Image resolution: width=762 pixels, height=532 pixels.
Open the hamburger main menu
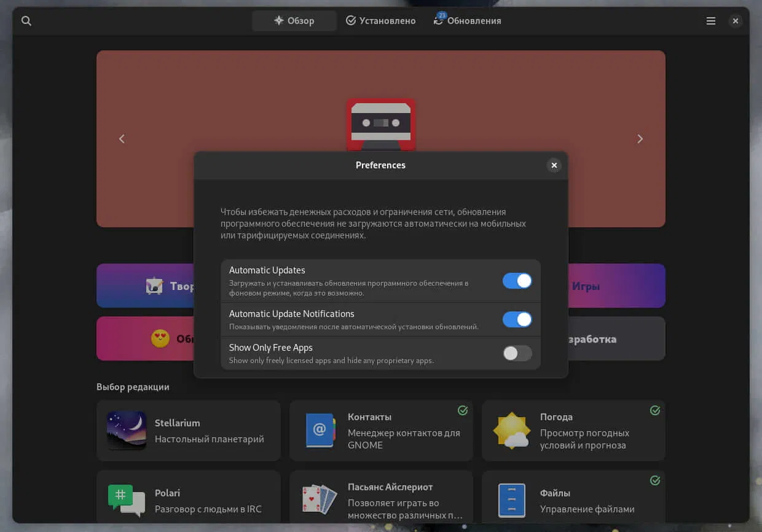click(x=711, y=21)
